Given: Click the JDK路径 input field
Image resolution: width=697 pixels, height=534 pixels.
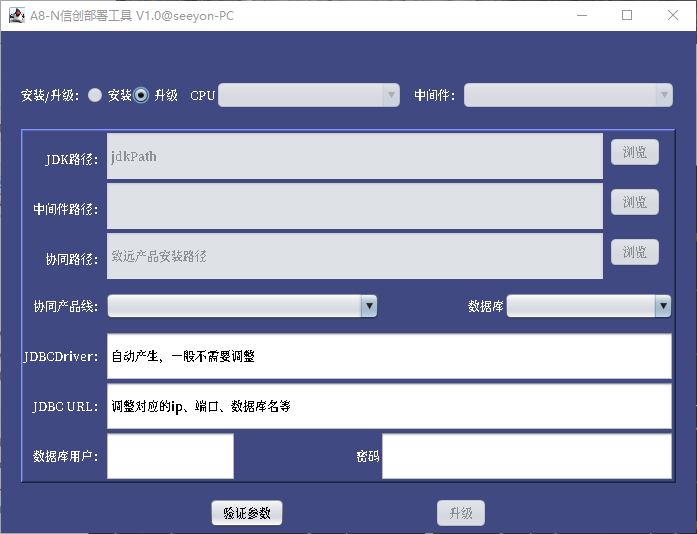Looking at the screenshot, I should click(x=355, y=156).
